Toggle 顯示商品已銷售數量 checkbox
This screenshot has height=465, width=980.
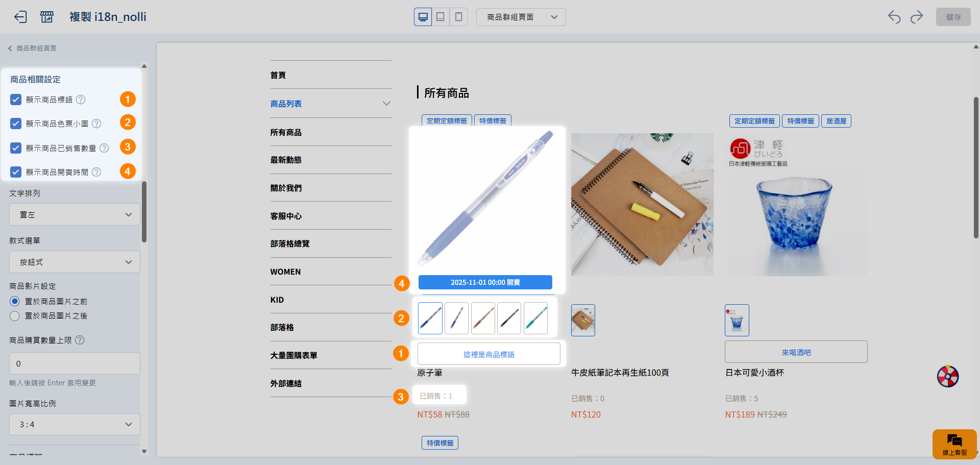16,148
